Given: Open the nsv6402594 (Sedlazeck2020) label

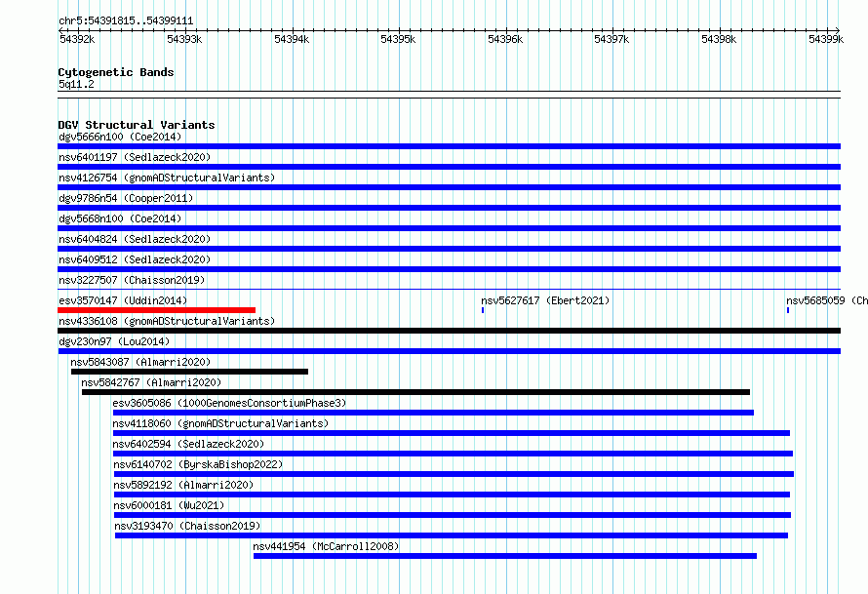Looking at the screenshot, I should click(x=188, y=444).
